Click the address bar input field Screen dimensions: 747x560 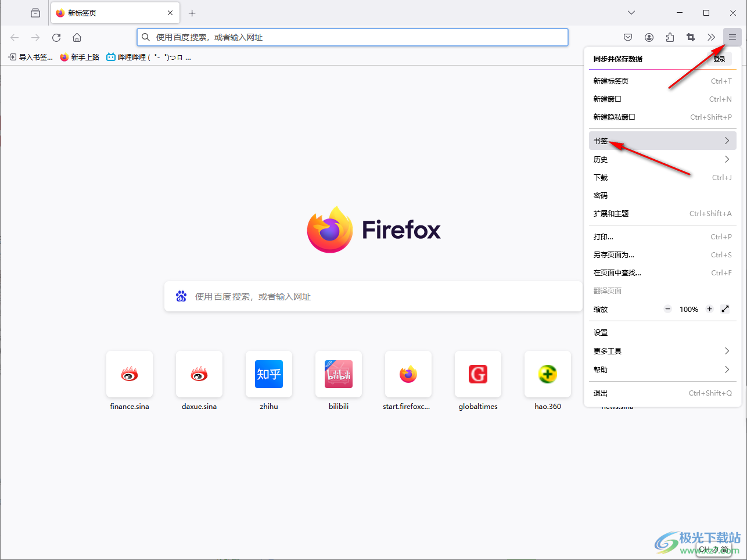[x=353, y=37]
